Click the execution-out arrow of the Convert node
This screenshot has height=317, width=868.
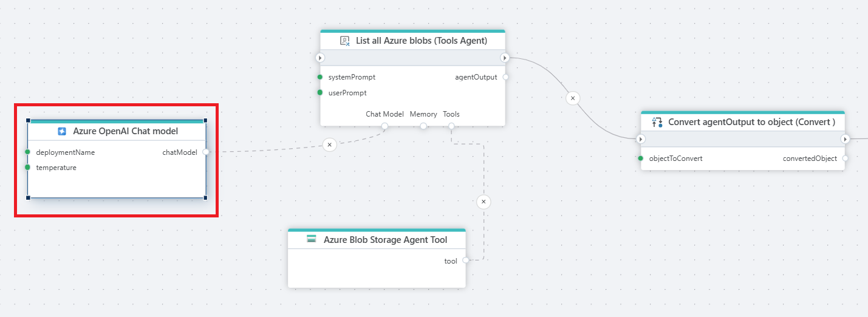[x=845, y=139]
